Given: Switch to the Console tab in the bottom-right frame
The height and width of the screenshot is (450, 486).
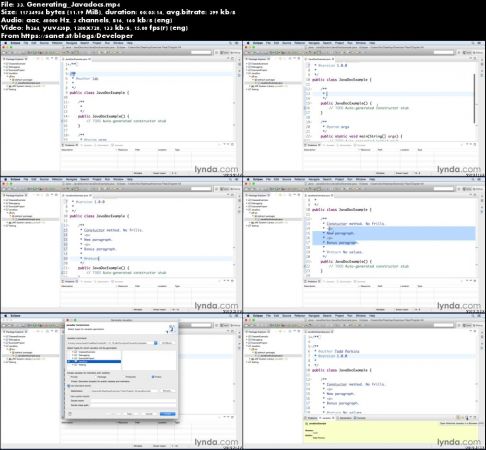Looking at the screenshot, I should (361, 418).
